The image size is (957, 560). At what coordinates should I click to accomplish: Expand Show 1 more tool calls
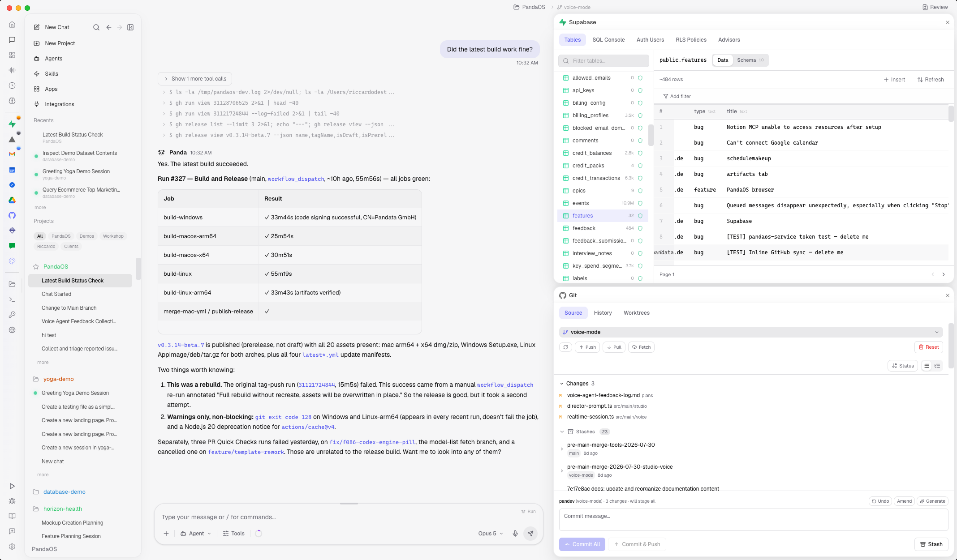(x=195, y=79)
